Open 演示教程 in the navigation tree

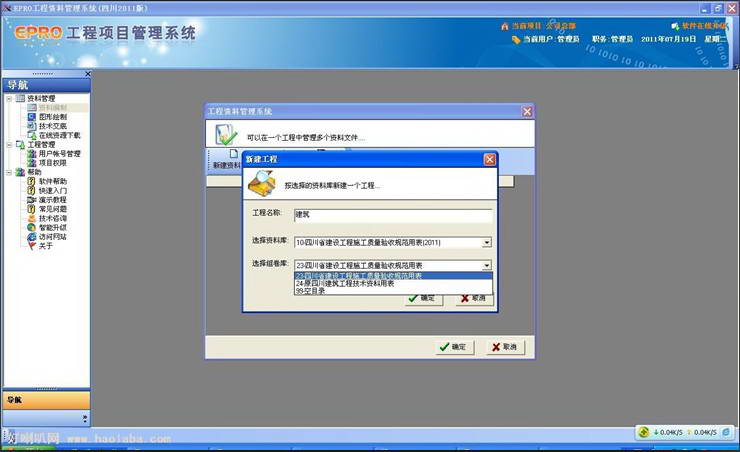[52, 200]
